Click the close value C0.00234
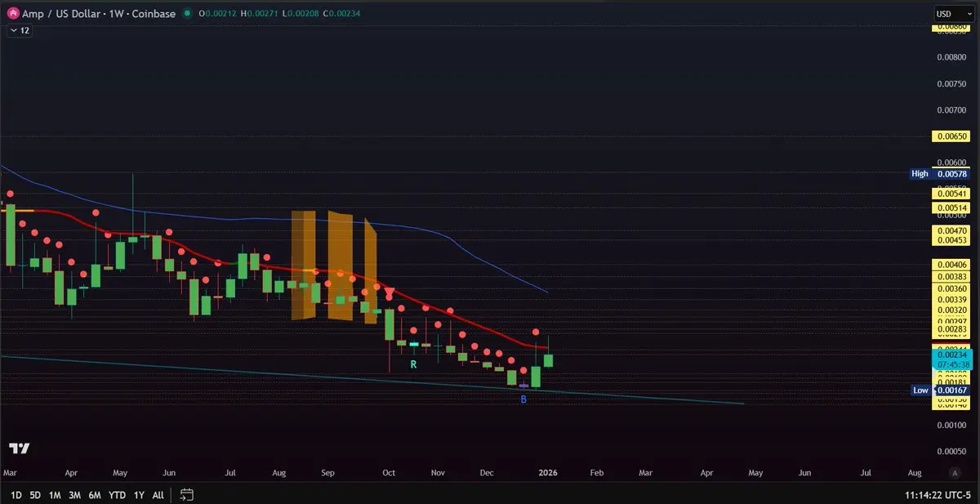This screenshot has width=980, height=504. (x=341, y=14)
